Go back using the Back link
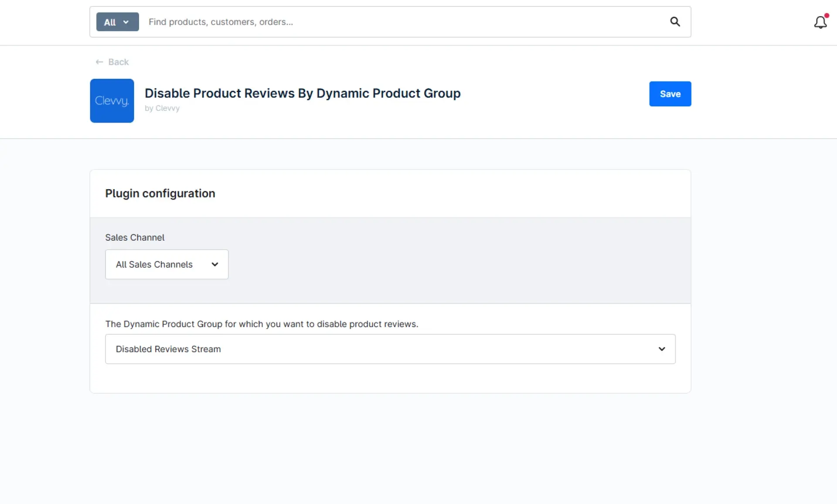This screenshot has height=504, width=837. click(112, 62)
